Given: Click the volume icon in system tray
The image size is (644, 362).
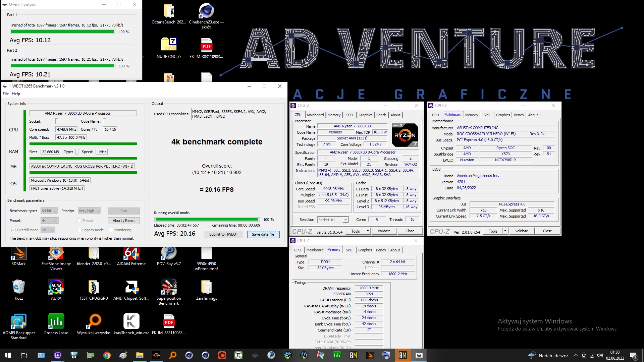Looking at the screenshot, I should point(600,355).
